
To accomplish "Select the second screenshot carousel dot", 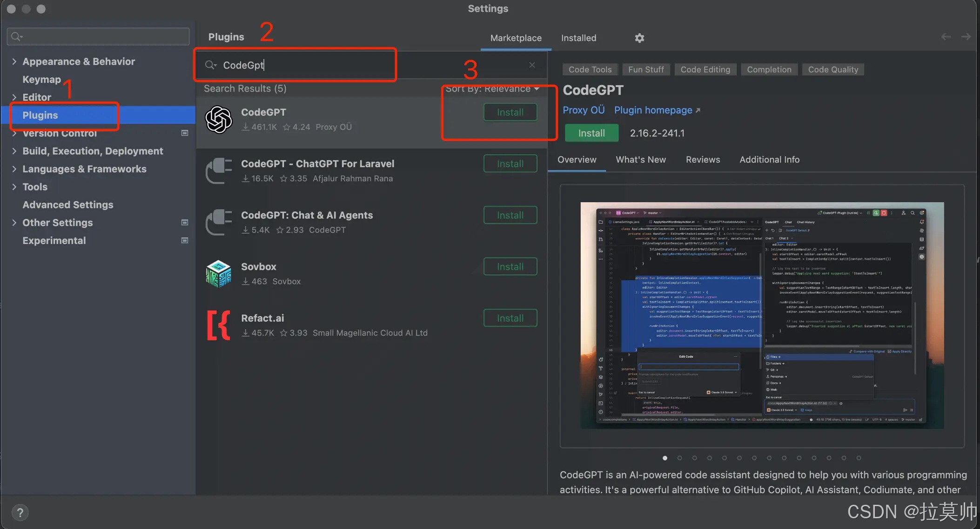I will pos(679,458).
